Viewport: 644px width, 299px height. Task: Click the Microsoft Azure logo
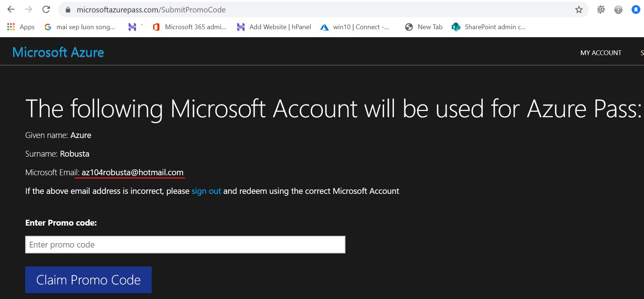point(58,52)
